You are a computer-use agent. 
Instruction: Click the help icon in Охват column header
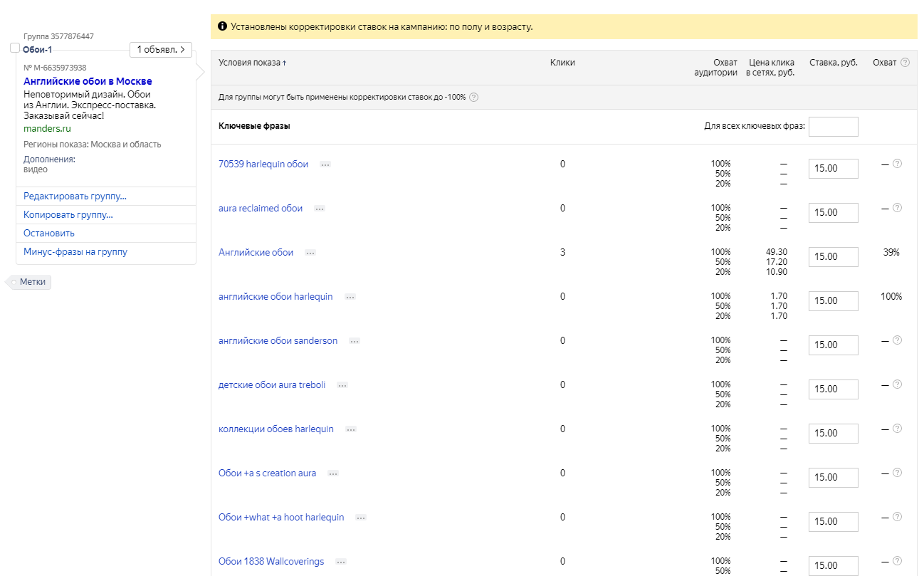[905, 63]
